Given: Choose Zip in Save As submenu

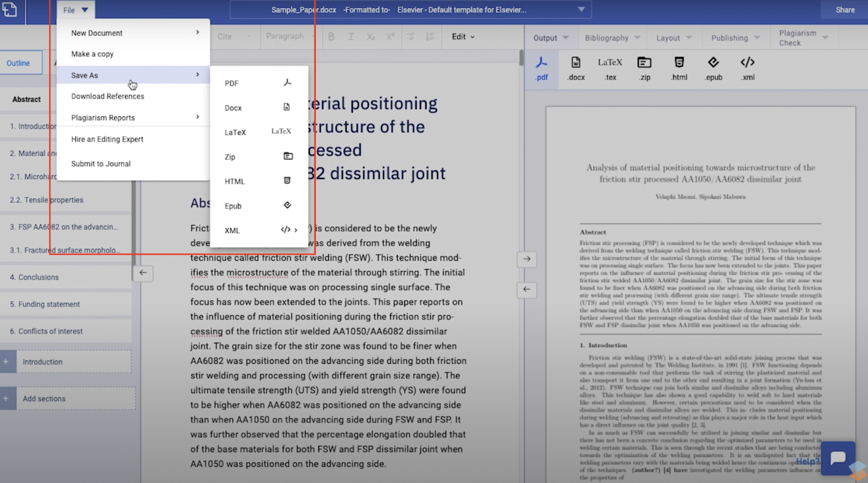Looking at the screenshot, I should pyautogui.click(x=259, y=157).
